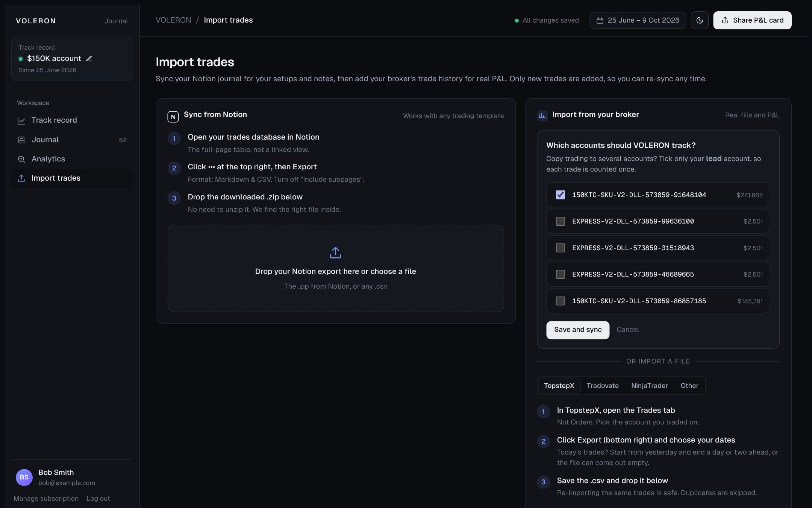812x508 pixels.
Task: Uncheck account 150KTC-SKU-V2-DLL-573859-91648104
Action: coord(561,195)
